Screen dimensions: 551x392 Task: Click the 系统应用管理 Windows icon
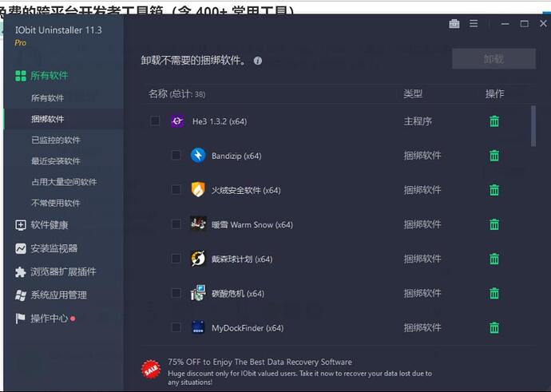click(x=21, y=295)
